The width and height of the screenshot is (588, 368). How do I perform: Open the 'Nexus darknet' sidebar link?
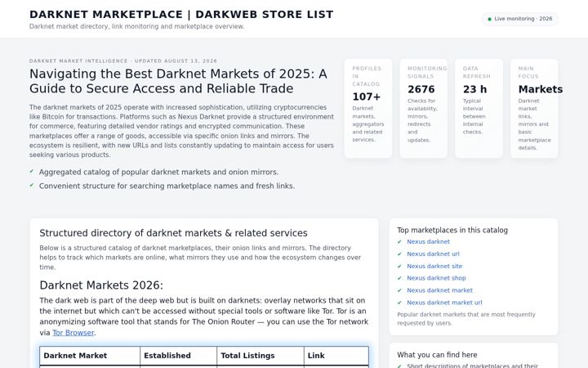click(x=428, y=242)
